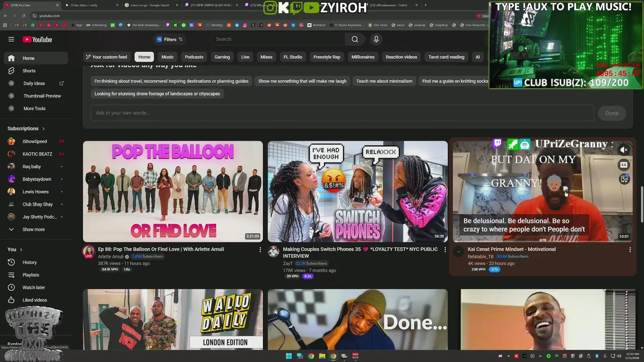
Task: Select the Freestyle Rap chip
Action: coord(327,57)
